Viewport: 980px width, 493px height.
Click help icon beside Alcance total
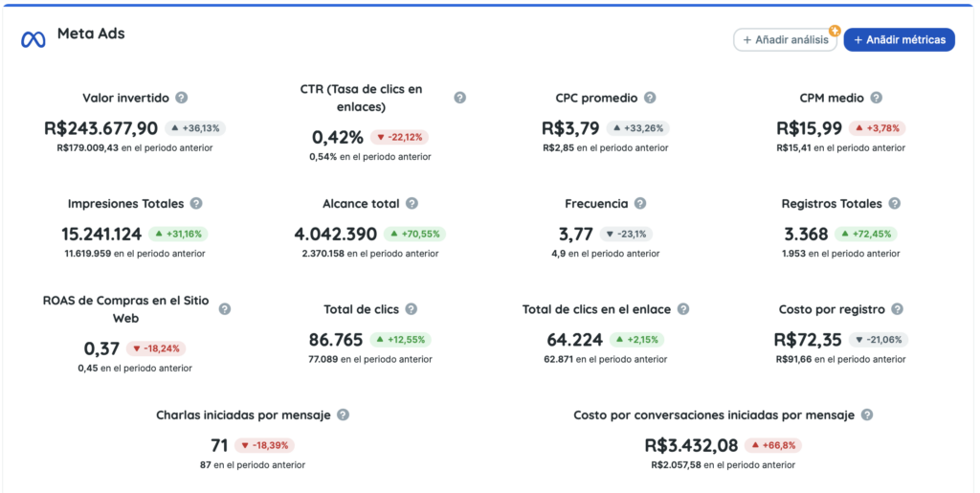(x=412, y=204)
